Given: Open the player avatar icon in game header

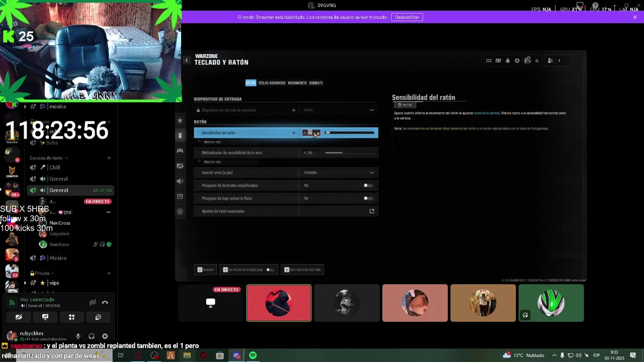Looking at the screenshot, I should coord(527,61).
